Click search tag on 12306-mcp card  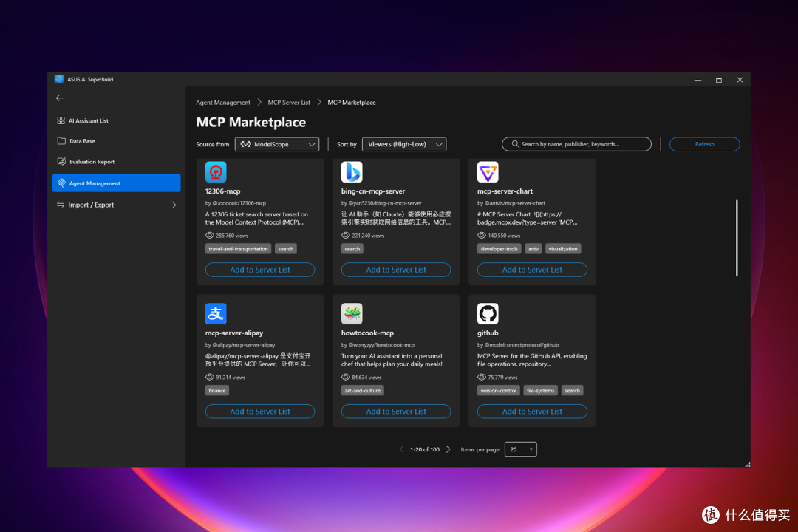tap(286, 249)
